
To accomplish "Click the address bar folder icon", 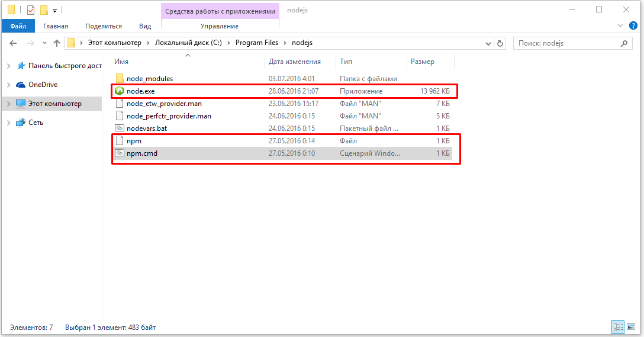I will tap(72, 43).
